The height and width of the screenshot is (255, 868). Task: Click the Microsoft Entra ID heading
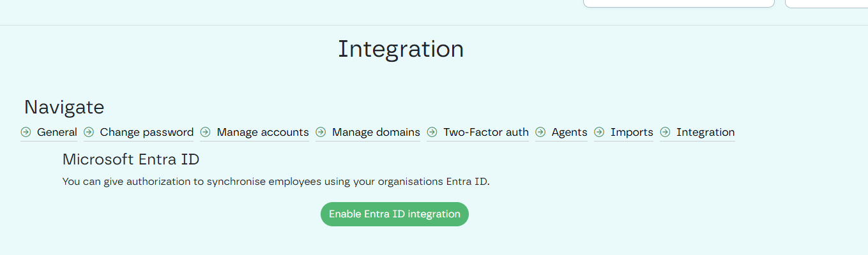pos(131,159)
